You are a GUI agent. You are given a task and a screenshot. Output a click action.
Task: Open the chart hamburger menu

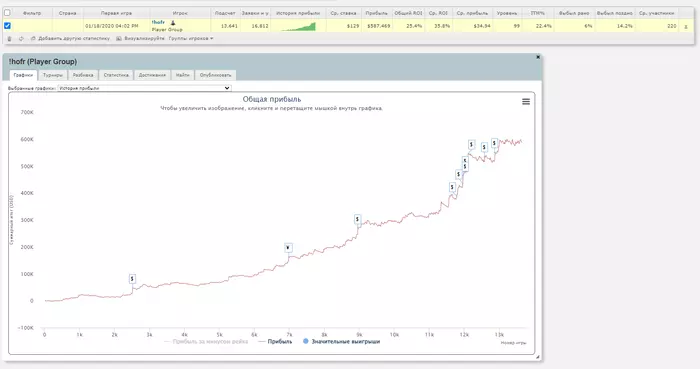(526, 102)
